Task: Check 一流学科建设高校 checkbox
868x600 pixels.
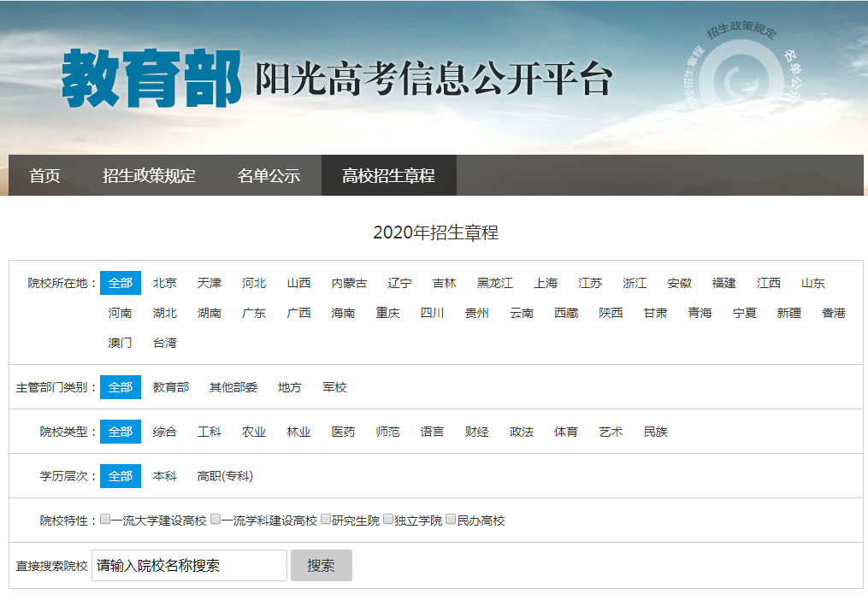Action: 216,519
